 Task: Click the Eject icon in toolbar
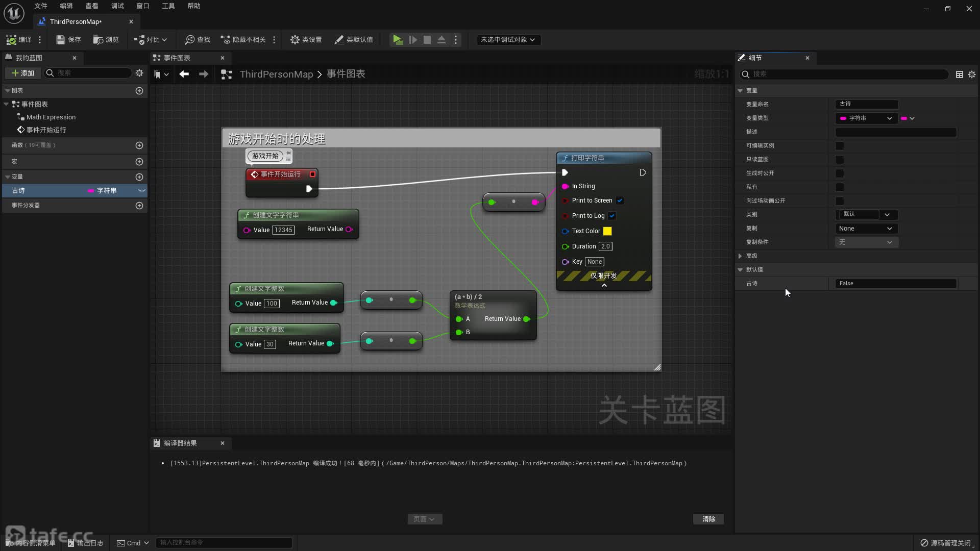(x=442, y=40)
